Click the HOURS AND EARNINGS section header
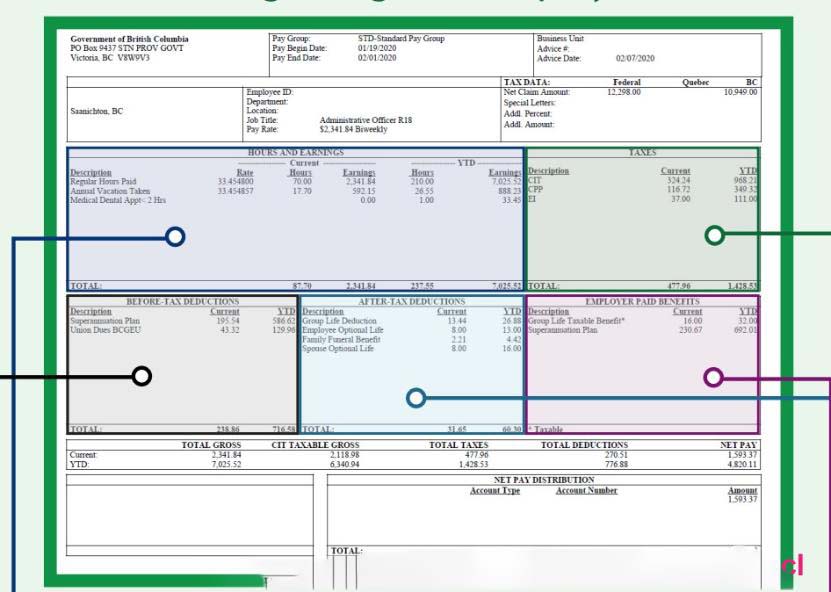Screen dimensions: 831x592 point(295,153)
